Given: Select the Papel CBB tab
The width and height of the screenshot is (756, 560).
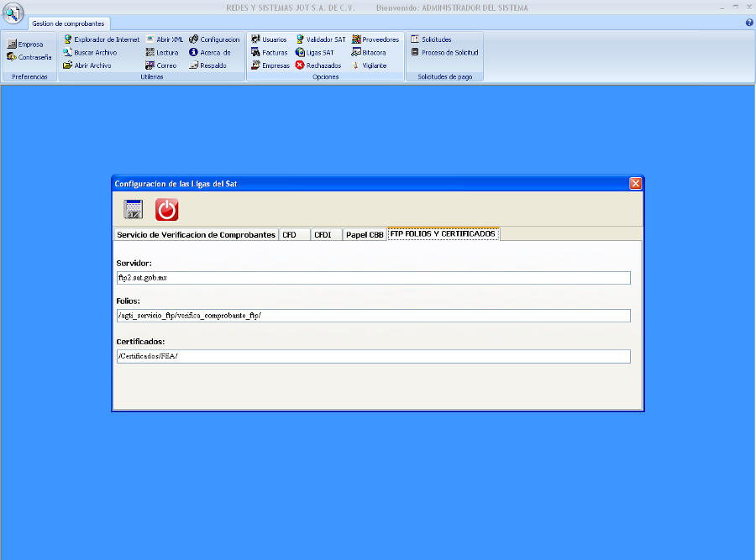Looking at the screenshot, I should 365,235.
